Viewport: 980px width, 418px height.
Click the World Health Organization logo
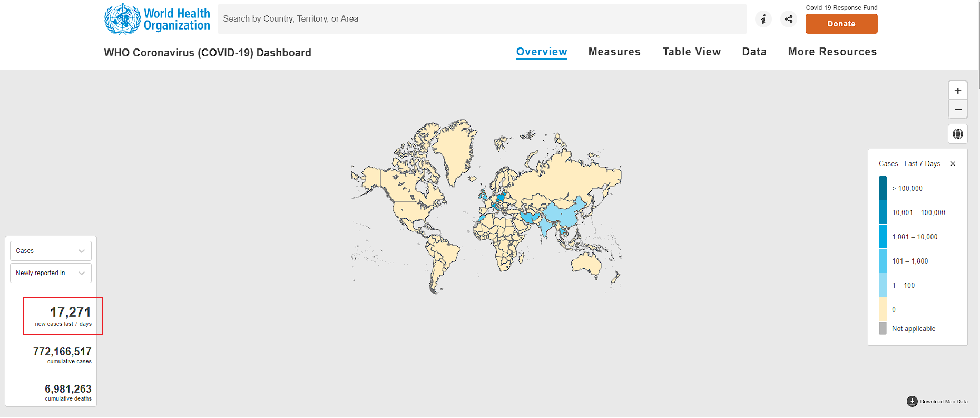tap(157, 19)
